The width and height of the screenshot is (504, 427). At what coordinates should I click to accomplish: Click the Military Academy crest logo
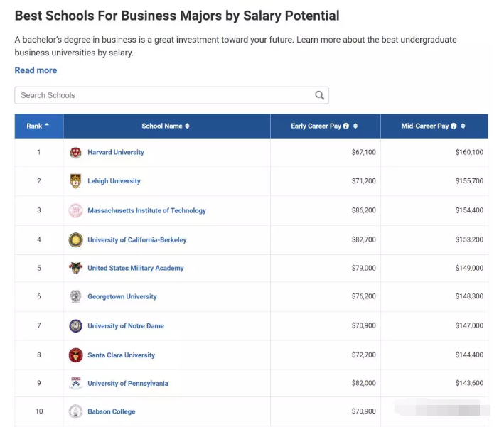point(75,268)
